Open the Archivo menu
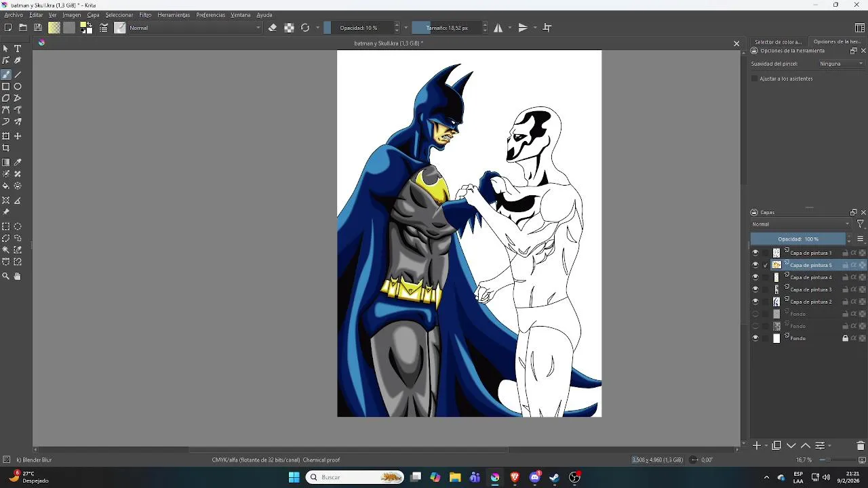Viewport: 868px width, 488px height. coord(14,15)
